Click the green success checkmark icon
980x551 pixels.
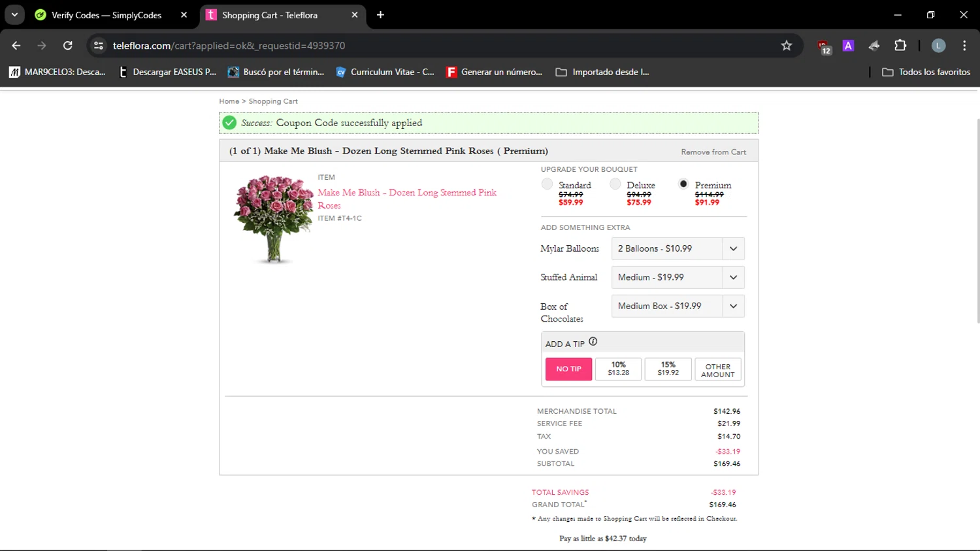click(229, 123)
